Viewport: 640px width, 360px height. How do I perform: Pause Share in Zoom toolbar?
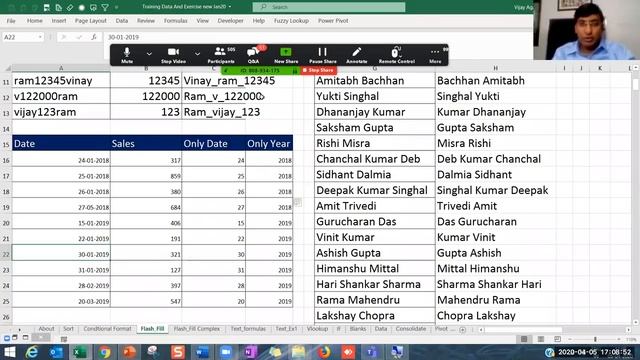(x=322, y=55)
